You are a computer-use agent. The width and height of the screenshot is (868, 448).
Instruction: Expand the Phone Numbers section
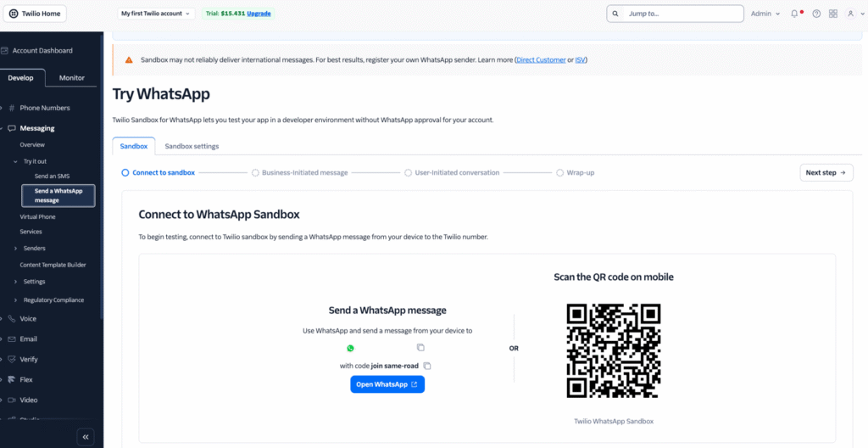tap(3, 108)
